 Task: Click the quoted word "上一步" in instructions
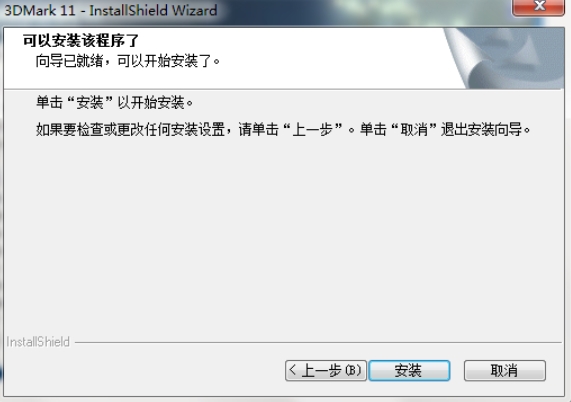tap(312, 129)
